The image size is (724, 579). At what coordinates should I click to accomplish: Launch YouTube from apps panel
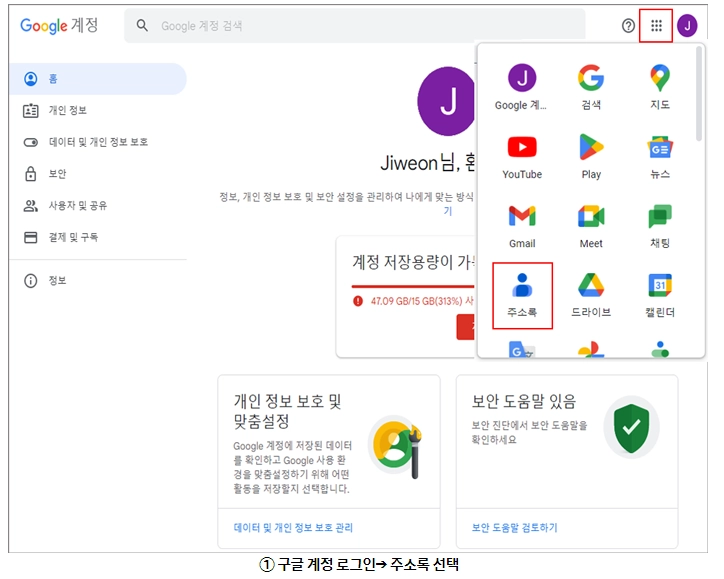pos(522,157)
